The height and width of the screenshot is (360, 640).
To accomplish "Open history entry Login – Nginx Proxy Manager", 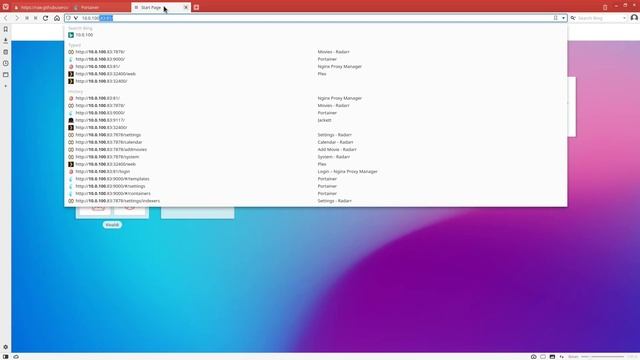I will pyautogui.click(x=316, y=171).
